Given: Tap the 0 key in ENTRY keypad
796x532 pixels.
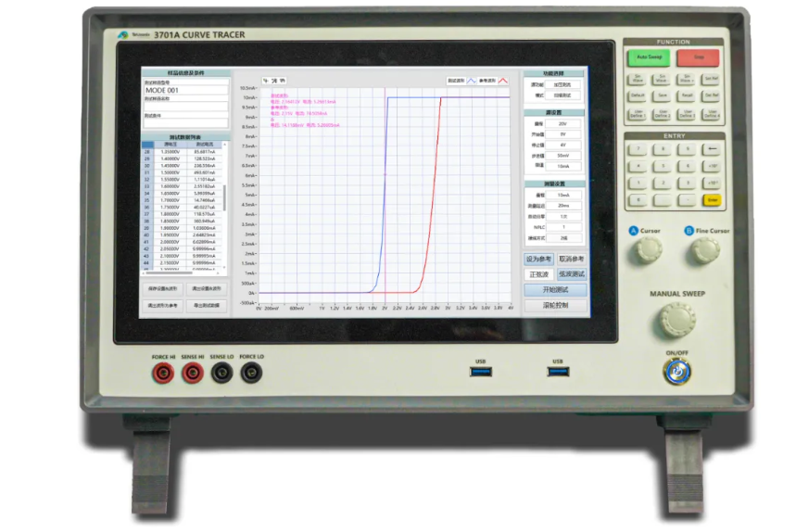Looking at the screenshot, I should (638, 200).
